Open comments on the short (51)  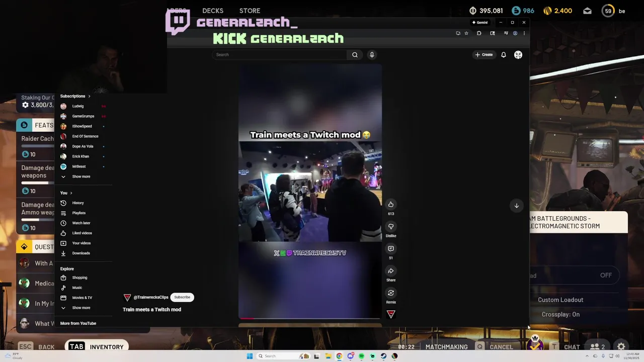click(x=390, y=248)
